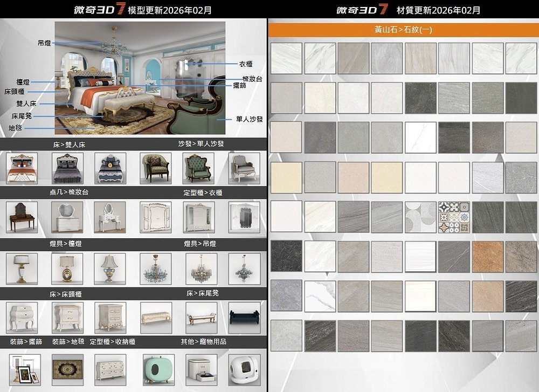Choose the beige carved nightstand thumbnail
Screen dimensions: 539x392
[x=110, y=318]
